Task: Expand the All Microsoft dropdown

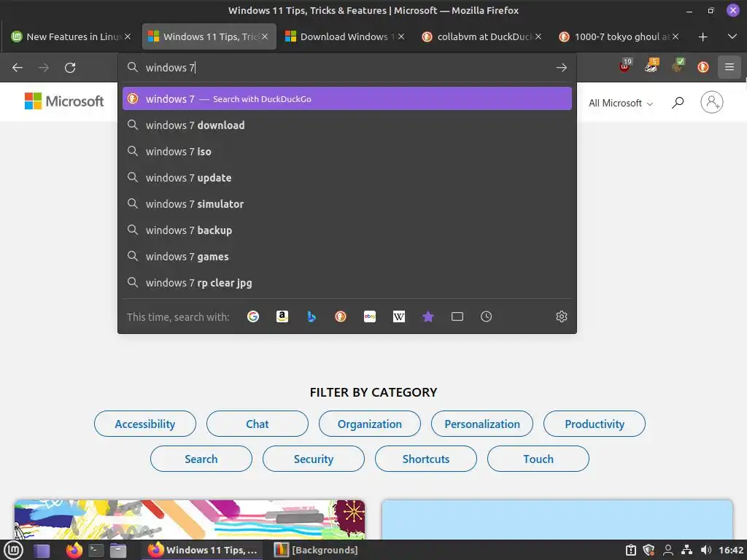Action: (621, 103)
